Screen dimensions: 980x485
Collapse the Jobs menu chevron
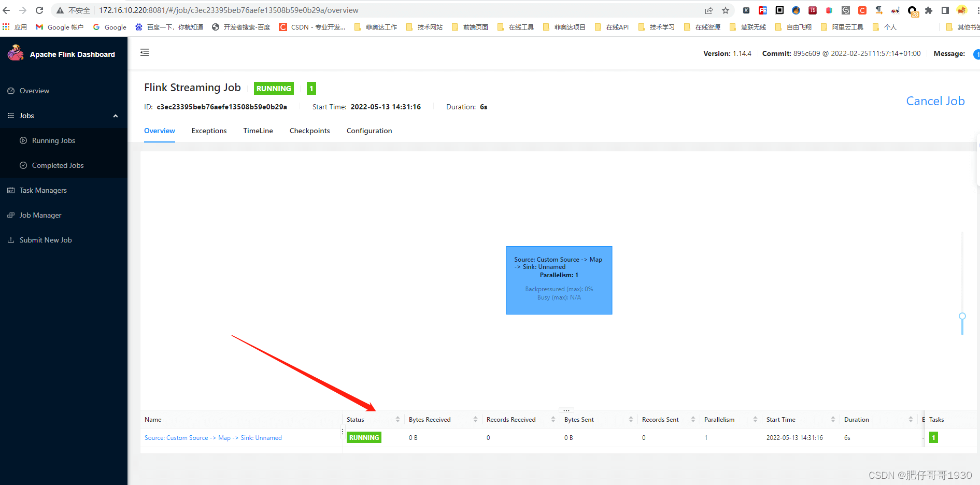[x=116, y=116]
